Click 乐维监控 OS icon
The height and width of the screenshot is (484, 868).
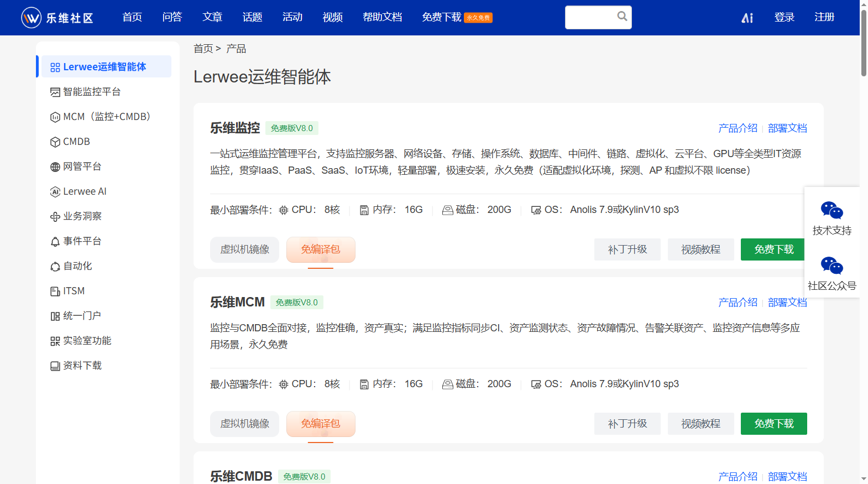click(x=536, y=210)
